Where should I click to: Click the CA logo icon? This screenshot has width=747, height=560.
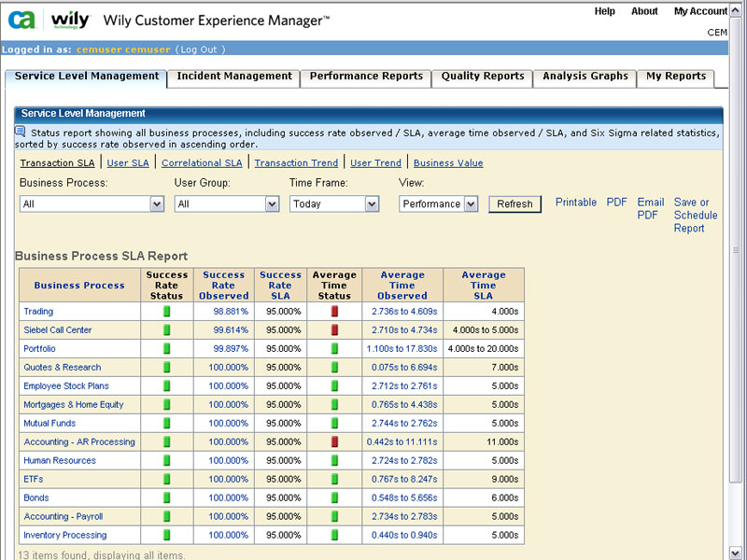[x=21, y=20]
